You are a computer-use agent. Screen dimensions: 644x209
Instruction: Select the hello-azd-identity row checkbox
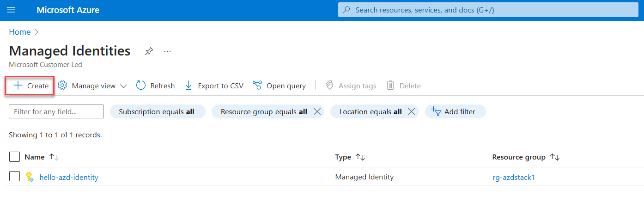coord(15,176)
